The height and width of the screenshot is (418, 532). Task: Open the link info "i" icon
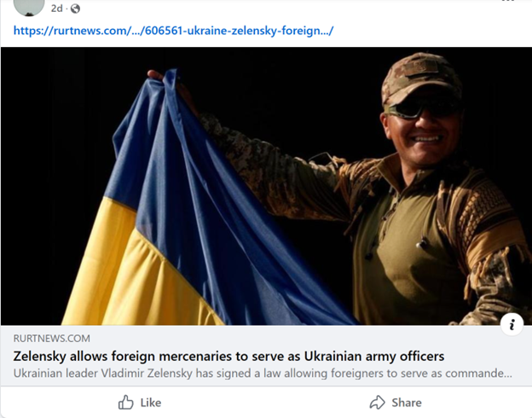(x=512, y=324)
